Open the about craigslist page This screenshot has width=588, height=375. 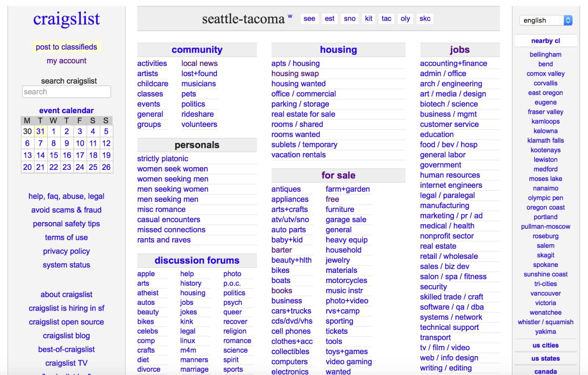tap(67, 294)
